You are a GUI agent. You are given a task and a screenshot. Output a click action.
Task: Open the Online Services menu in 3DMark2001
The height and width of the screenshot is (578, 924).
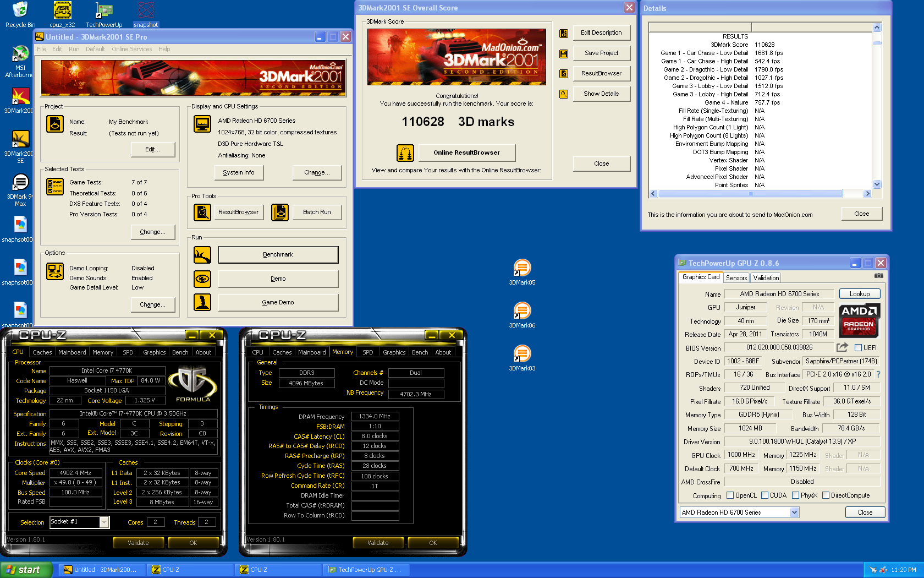132,49
